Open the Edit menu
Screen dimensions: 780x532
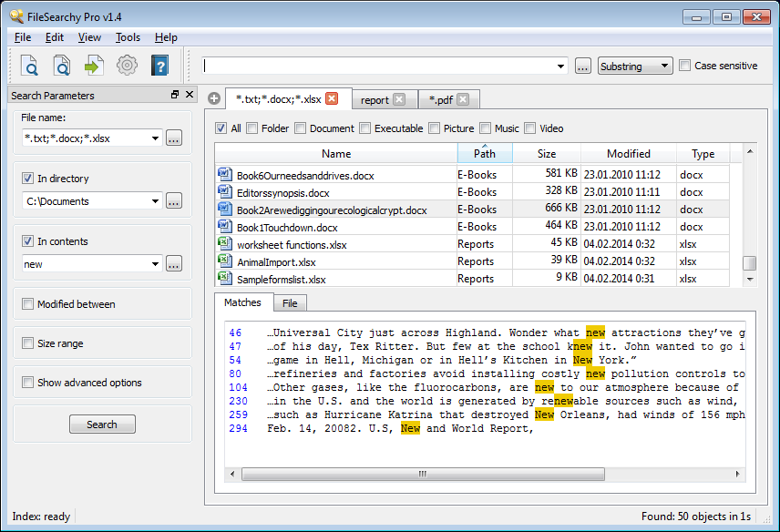point(55,37)
